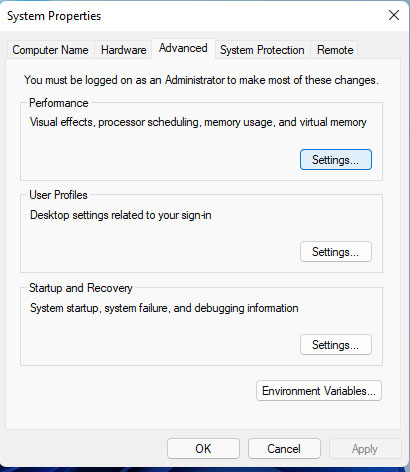Click the Administrator notice text
This screenshot has width=410, height=472.
coord(201,80)
